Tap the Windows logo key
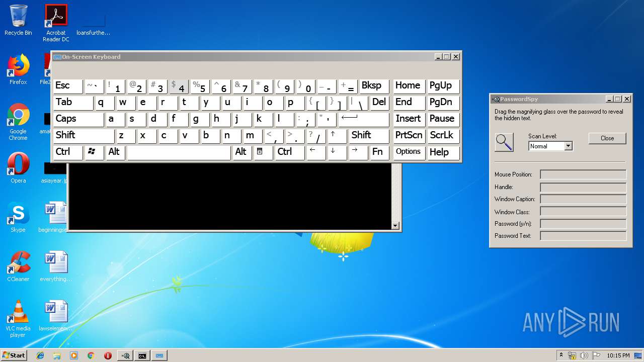This screenshot has width=644, height=362. [95, 152]
